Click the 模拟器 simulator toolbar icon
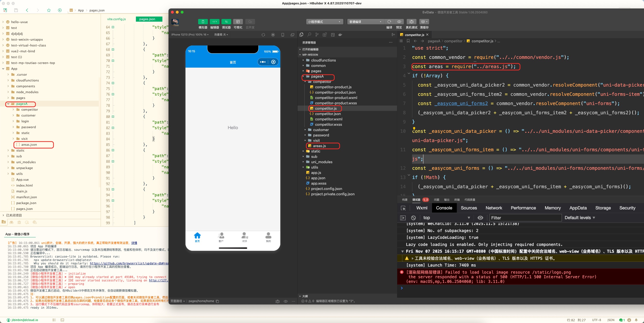 [203, 22]
